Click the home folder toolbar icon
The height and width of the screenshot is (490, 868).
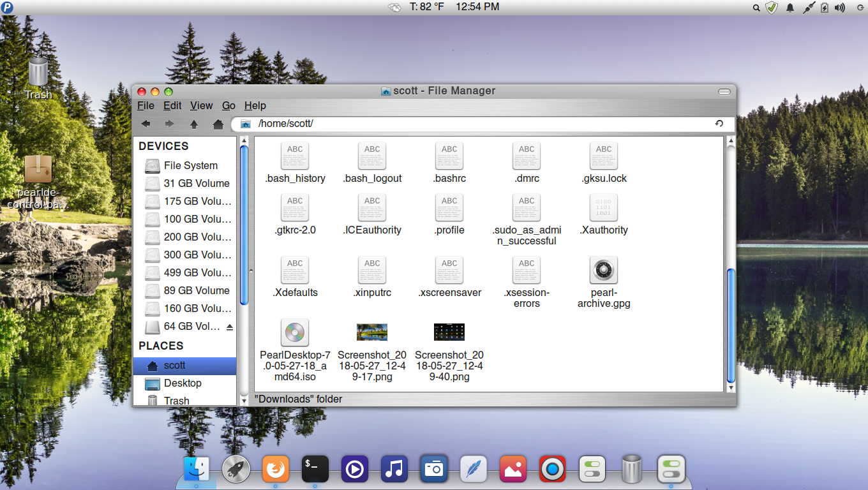pos(218,124)
